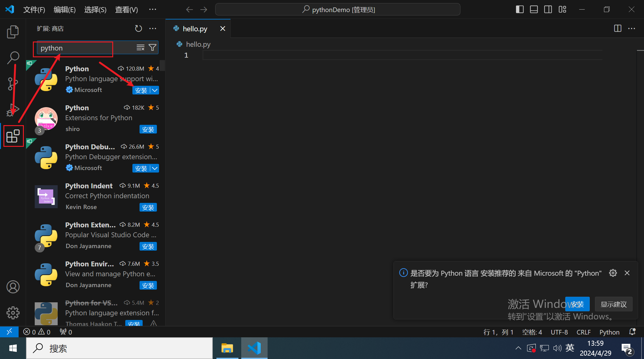
Task: Open Views and More Actions in extensions header
Action: click(153, 28)
